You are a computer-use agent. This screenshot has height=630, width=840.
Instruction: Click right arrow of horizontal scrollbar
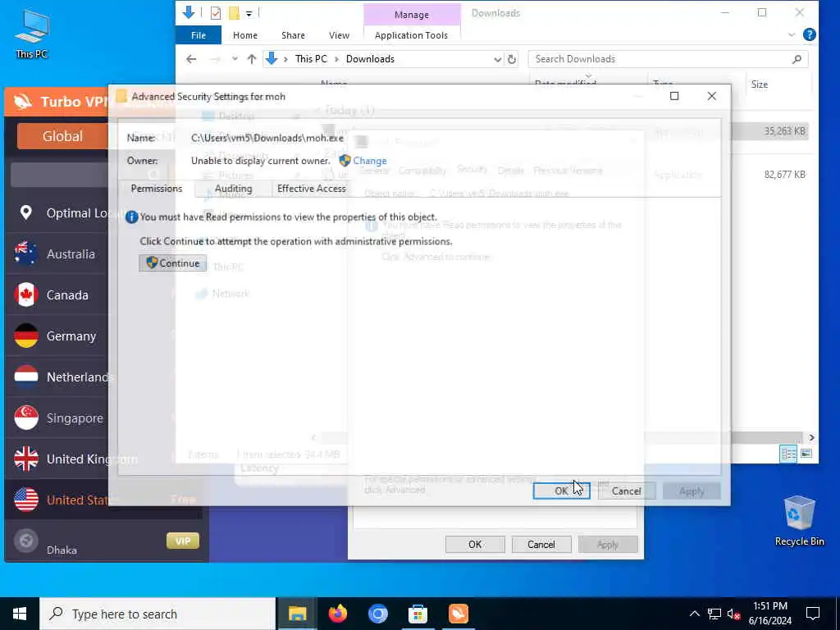(x=811, y=438)
